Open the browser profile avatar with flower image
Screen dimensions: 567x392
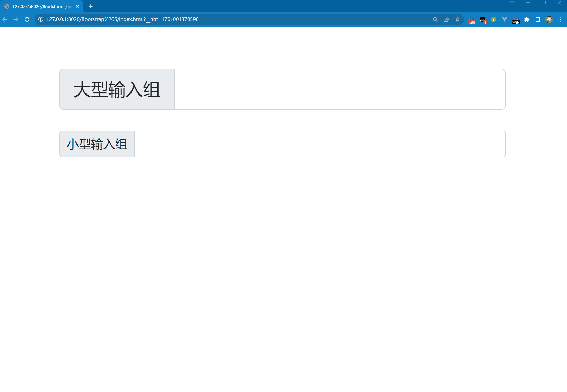coord(549,20)
